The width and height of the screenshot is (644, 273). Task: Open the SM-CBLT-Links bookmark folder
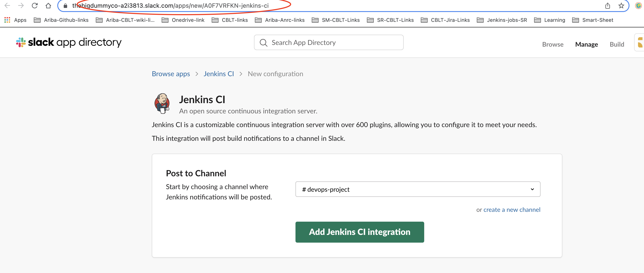click(335, 20)
